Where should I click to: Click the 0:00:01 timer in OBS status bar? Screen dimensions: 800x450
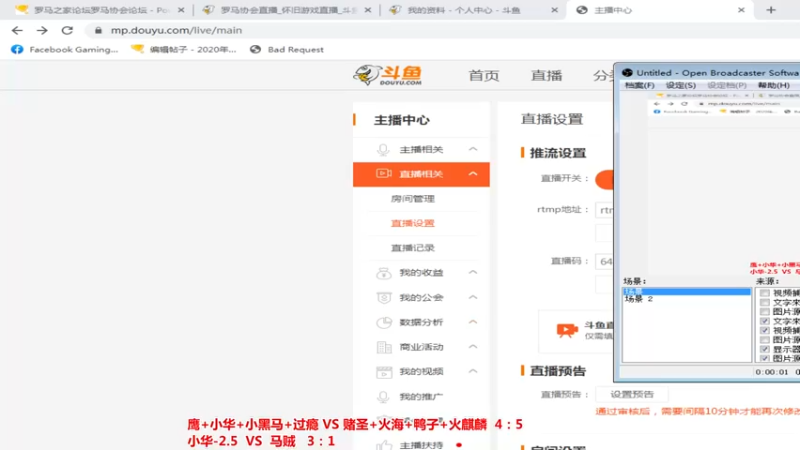771,372
